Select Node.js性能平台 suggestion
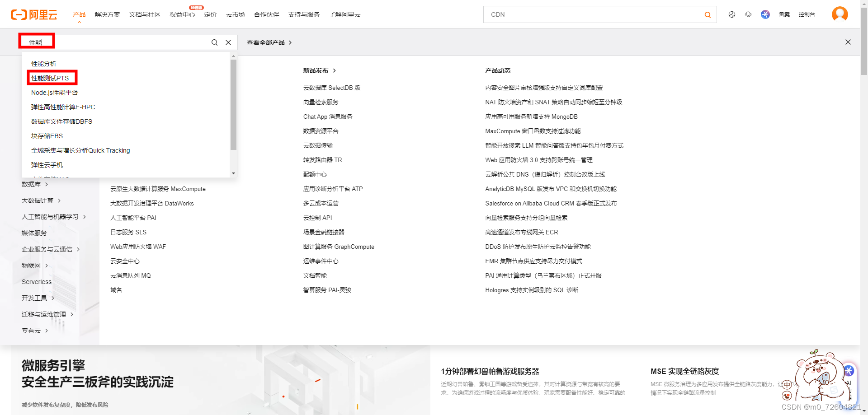 tap(55, 93)
